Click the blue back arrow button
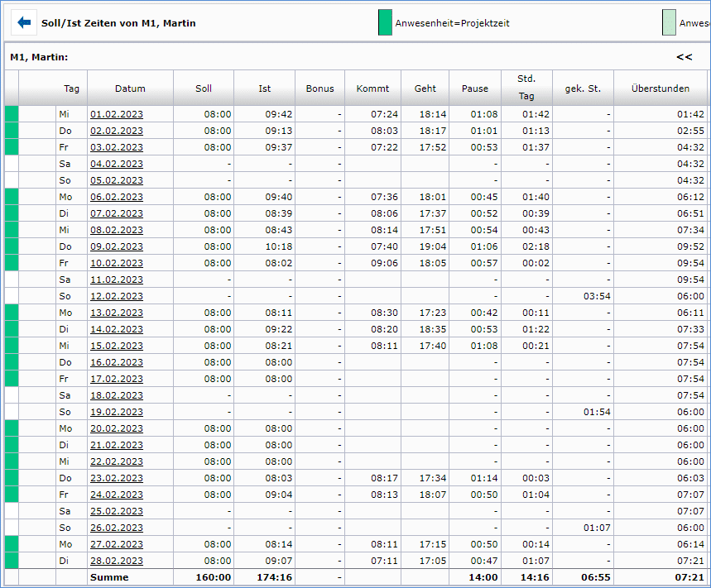 (24, 22)
